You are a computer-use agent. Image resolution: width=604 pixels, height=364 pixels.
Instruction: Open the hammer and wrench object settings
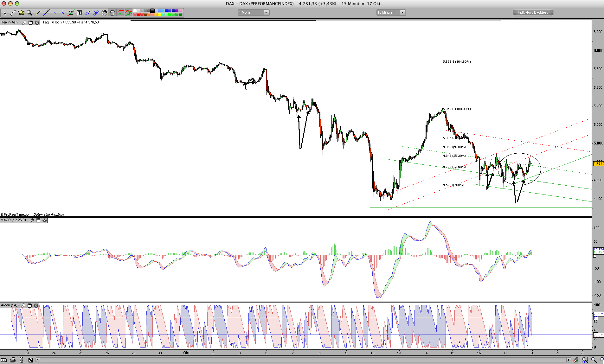click(x=104, y=13)
